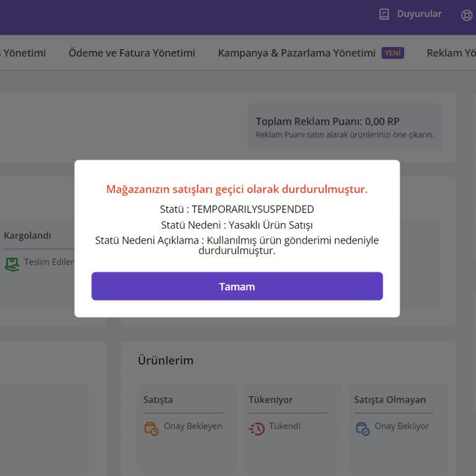
Task: Select the Statü TEMPORARILYSUSPENDED line
Action: point(237,209)
